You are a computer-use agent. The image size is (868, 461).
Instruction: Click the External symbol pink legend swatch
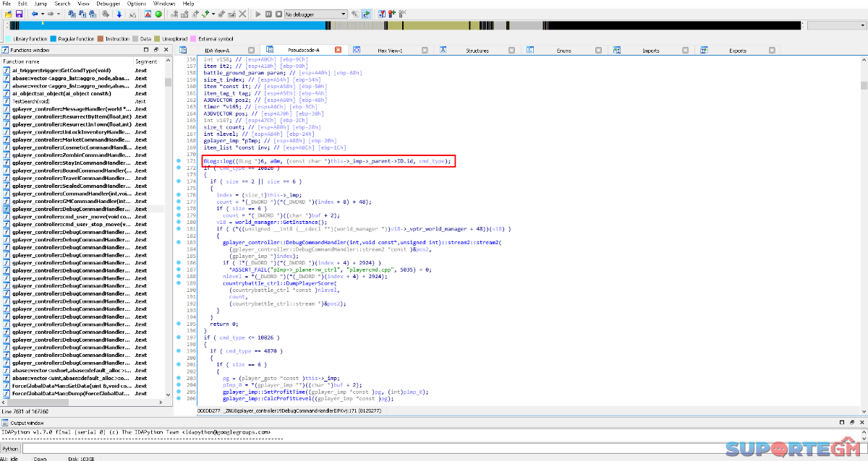[193, 38]
